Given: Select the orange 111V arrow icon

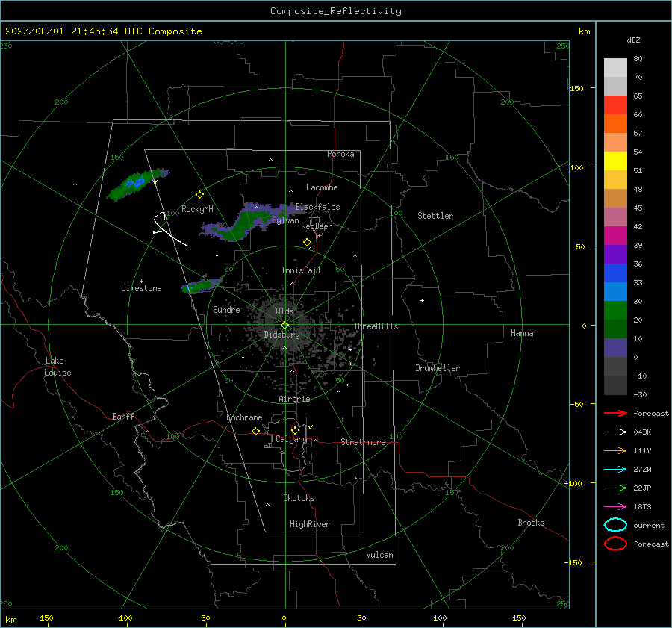Looking at the screenshot, I should pos(615,450).
